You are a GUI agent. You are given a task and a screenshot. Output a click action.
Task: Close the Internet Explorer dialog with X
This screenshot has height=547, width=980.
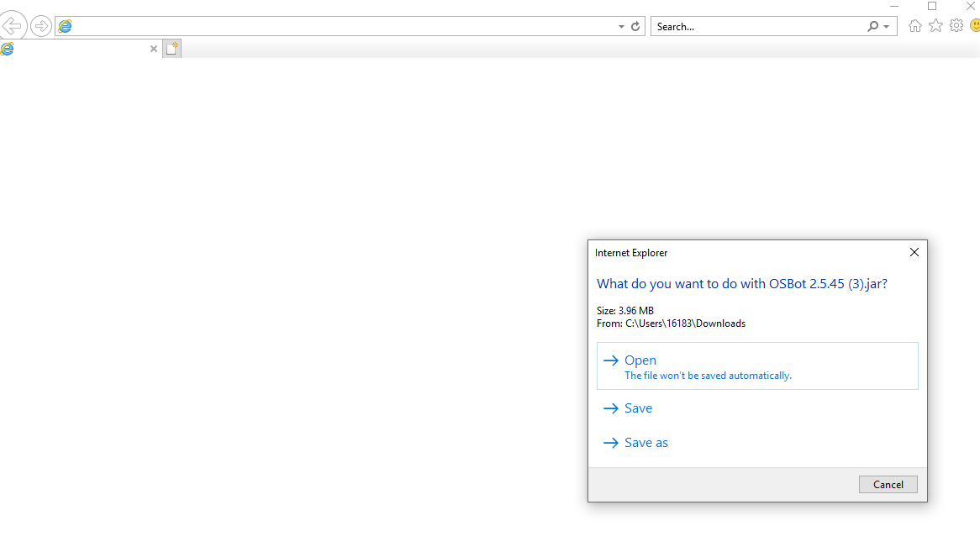[x=914, y=252]
